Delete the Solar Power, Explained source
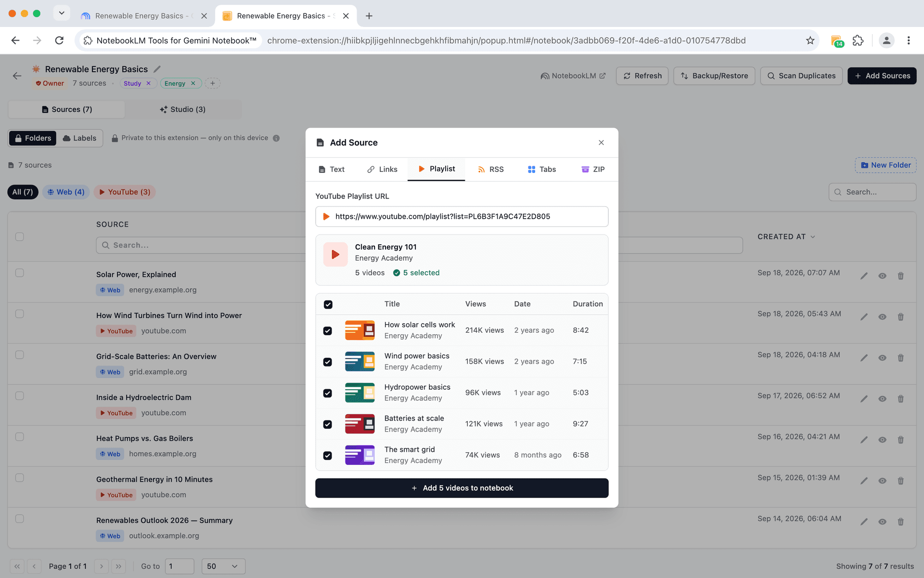The image size is (924, 578). point(900,276)
